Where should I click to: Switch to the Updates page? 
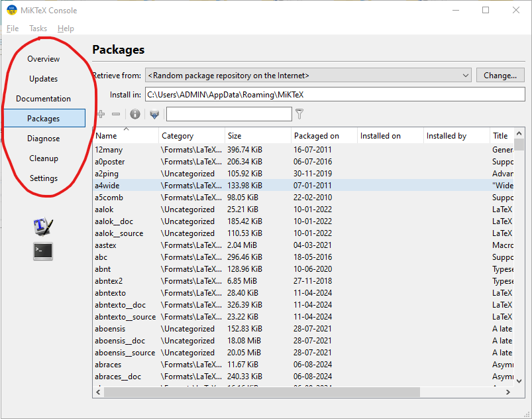[x=44, y=79]
